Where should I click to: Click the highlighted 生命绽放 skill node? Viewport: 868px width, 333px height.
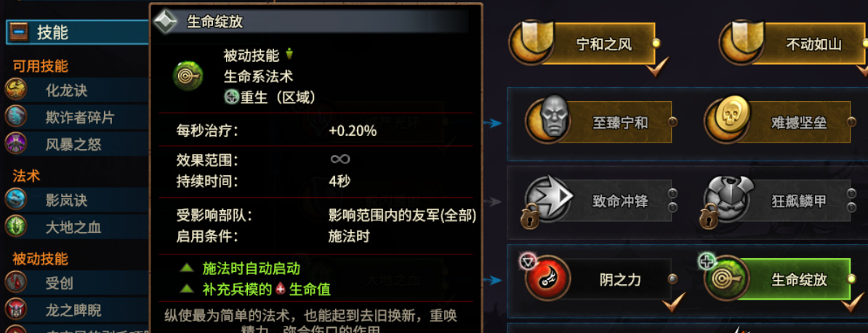(x=778, y=278)
